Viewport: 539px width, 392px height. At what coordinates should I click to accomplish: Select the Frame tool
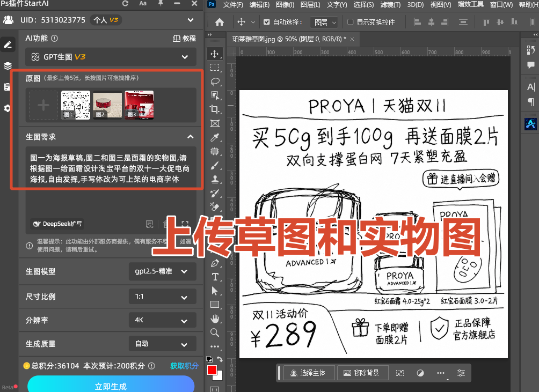click(215, 123)
